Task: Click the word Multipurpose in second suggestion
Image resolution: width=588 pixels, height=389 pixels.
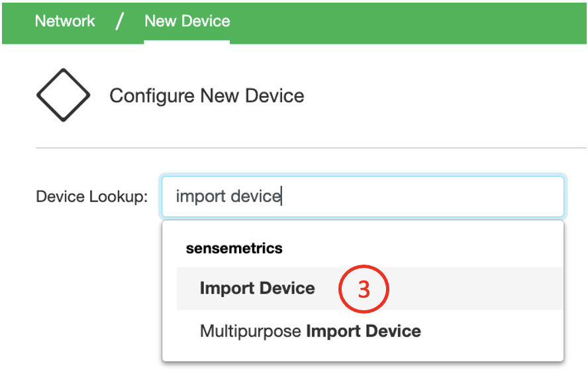Action: pos(250,331)
